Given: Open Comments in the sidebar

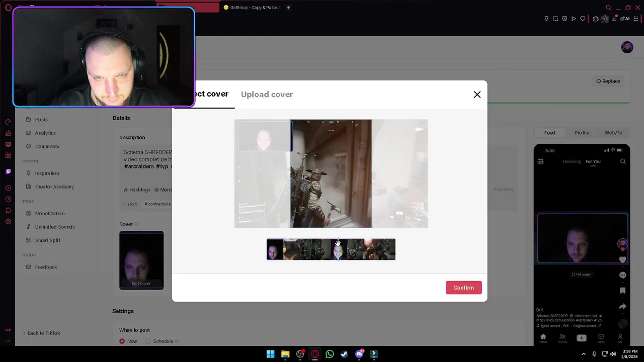Looking at the screenshot, I should pyautogui.click(x=47, y=146).
